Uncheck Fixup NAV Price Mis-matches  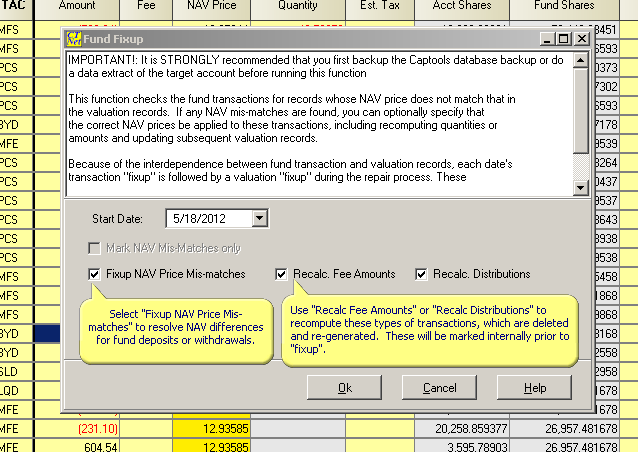click(95, 274)
